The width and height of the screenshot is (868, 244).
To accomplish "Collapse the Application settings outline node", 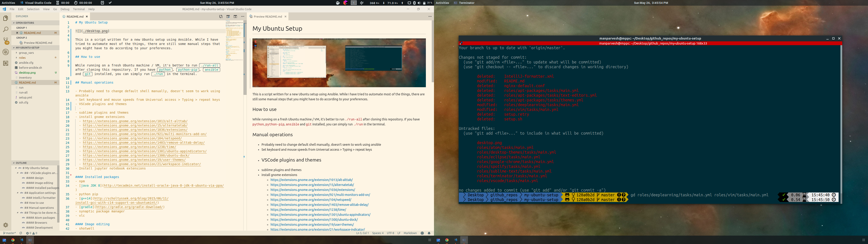I will 18,193.
